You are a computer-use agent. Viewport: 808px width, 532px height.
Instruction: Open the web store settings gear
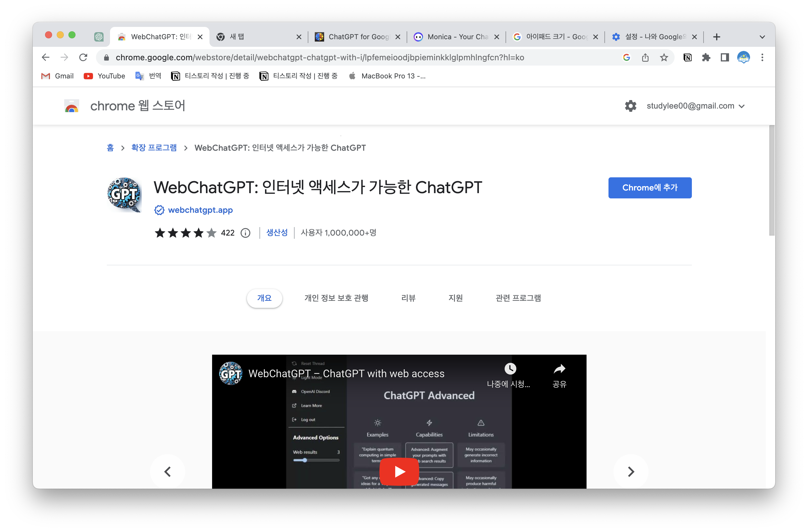(x=630, y=106)
